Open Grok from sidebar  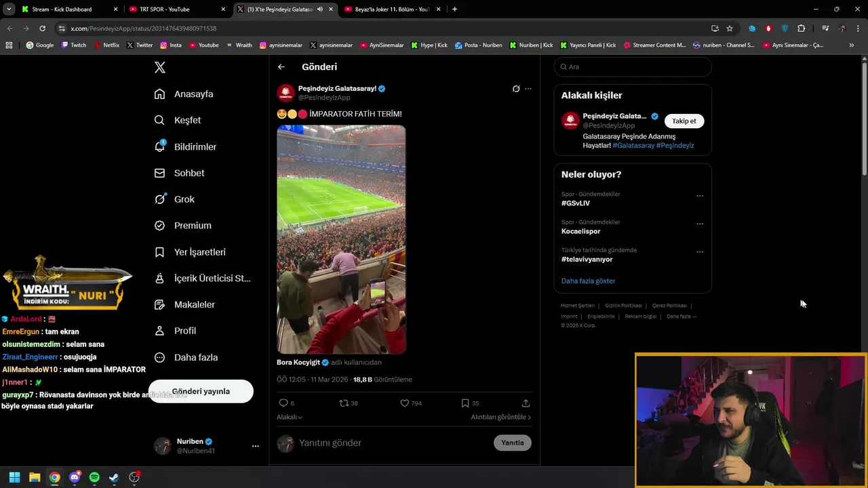tap(174, 199)
